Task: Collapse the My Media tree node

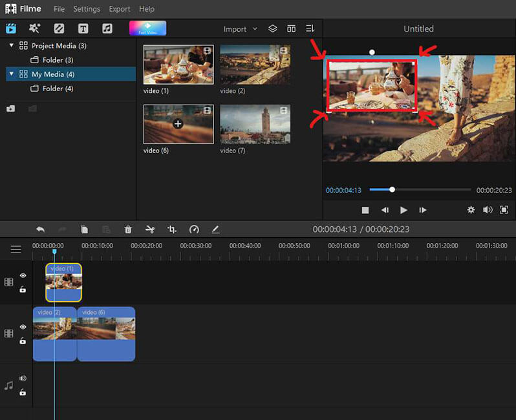Action: click(12, 74)
